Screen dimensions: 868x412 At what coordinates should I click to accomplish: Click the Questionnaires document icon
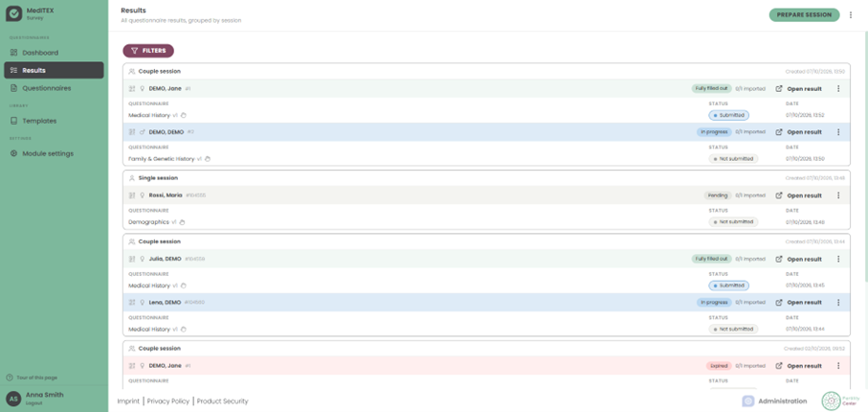click(13, 88)
